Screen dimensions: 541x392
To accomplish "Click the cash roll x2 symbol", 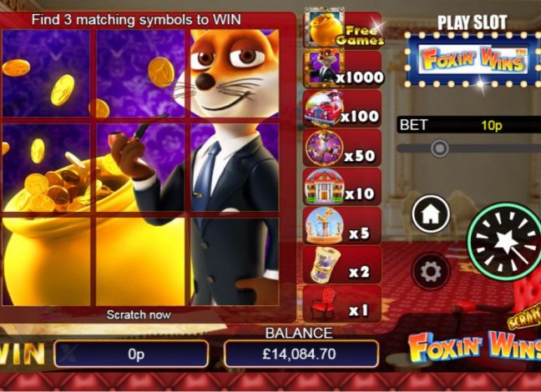I will click(x=323, y=264).
